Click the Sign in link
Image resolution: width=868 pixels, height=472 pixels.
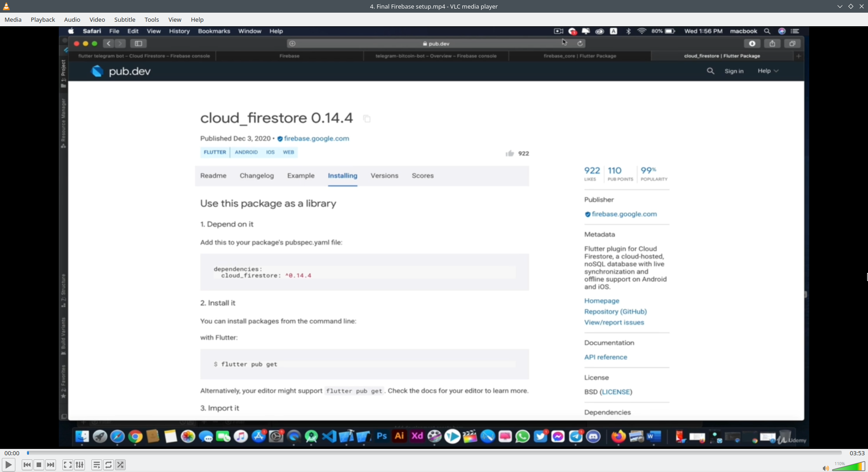pyautogui.click(x=734, y=71)
